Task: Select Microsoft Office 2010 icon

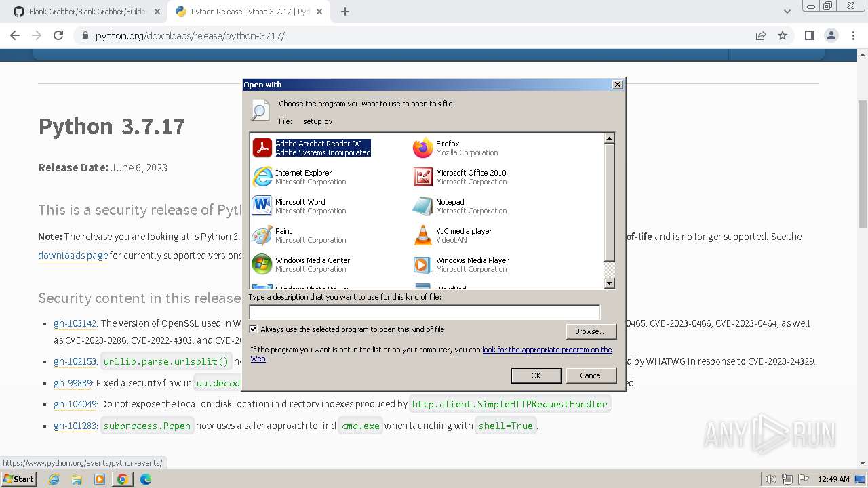Action: 422,177
